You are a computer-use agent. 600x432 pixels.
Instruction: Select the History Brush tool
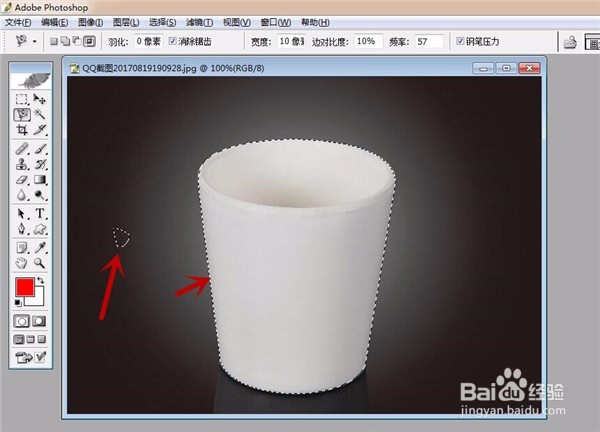(39, 164)
